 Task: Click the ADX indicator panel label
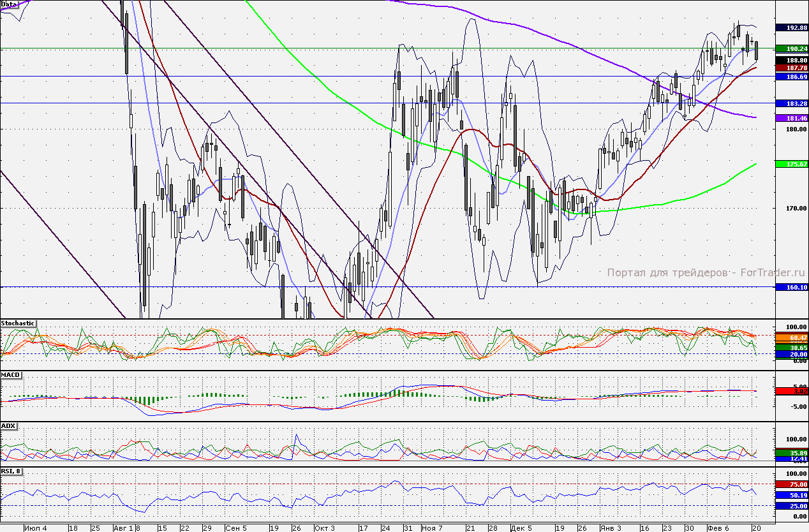[9, 425]
